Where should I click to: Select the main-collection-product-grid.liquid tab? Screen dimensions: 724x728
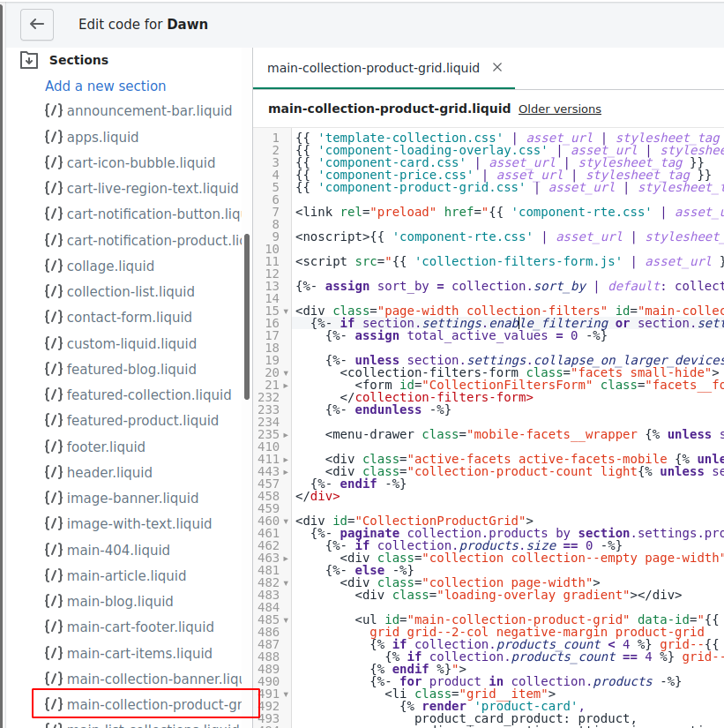(x=373, y=68)
